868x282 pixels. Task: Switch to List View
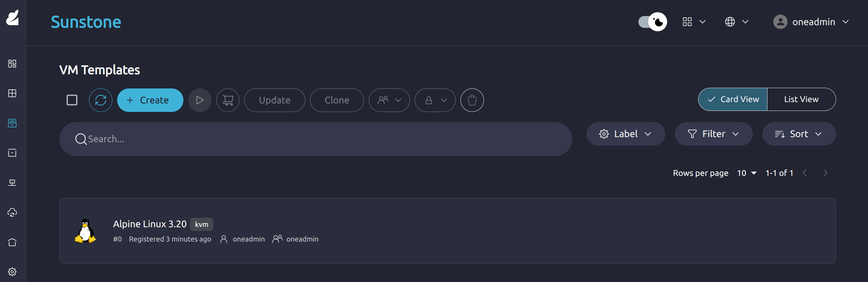[x=801, y=99]
